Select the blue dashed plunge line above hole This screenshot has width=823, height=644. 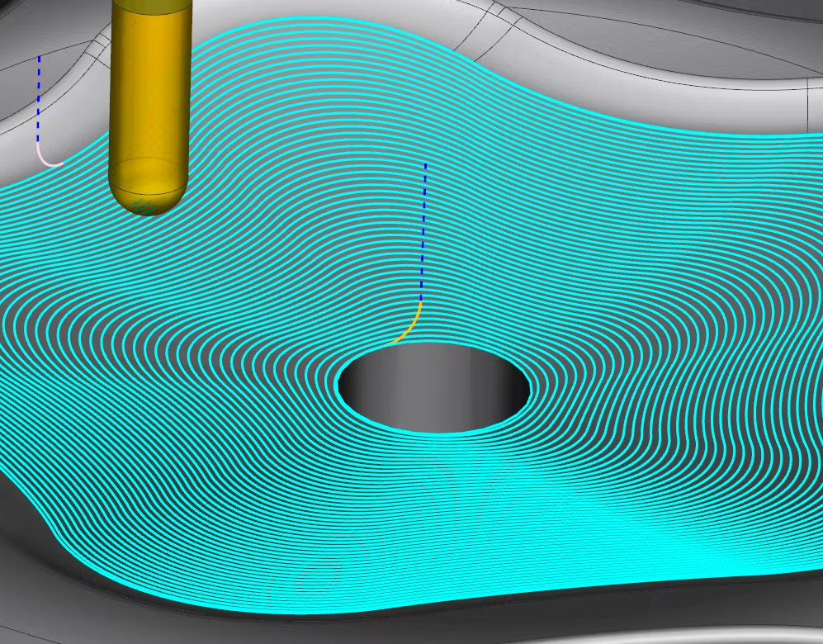[x=423, y=233]
